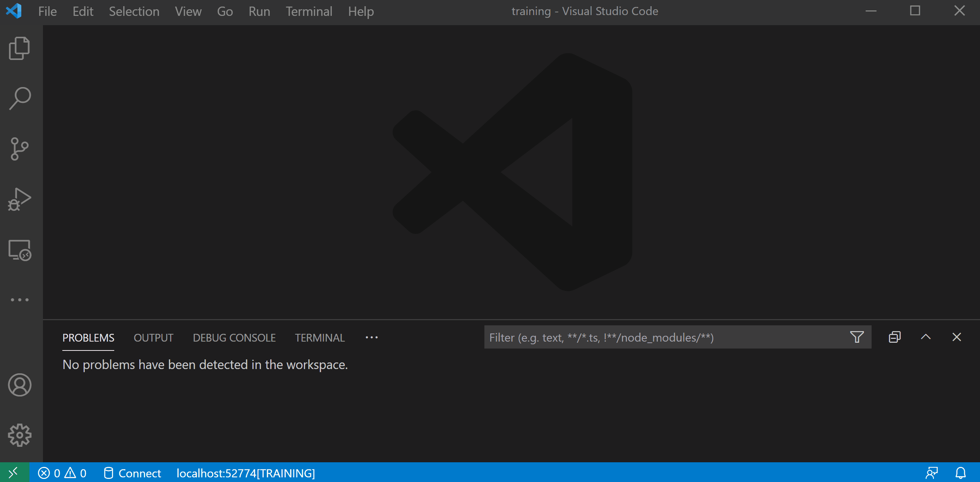This screenshot has height=482, width=980.
Task: Click the notifications bell in status bar
Action: tap(960, 473)
